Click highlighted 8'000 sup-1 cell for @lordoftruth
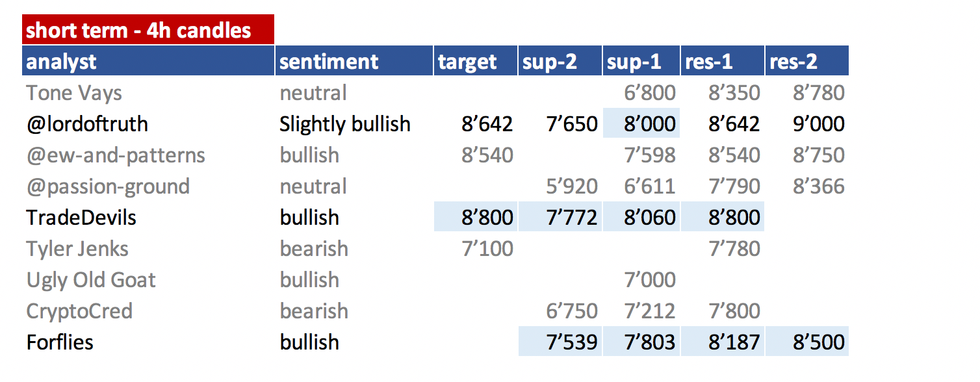 [641, 123]
